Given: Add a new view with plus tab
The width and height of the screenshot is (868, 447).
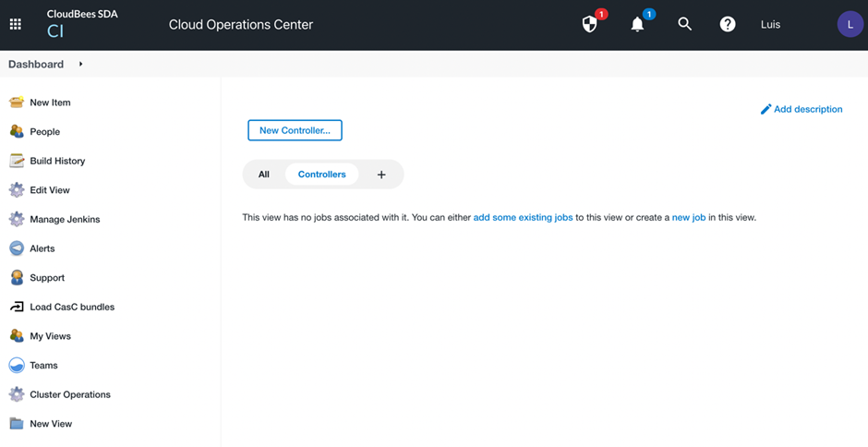Looking at the screenshot, I should 380,175.
